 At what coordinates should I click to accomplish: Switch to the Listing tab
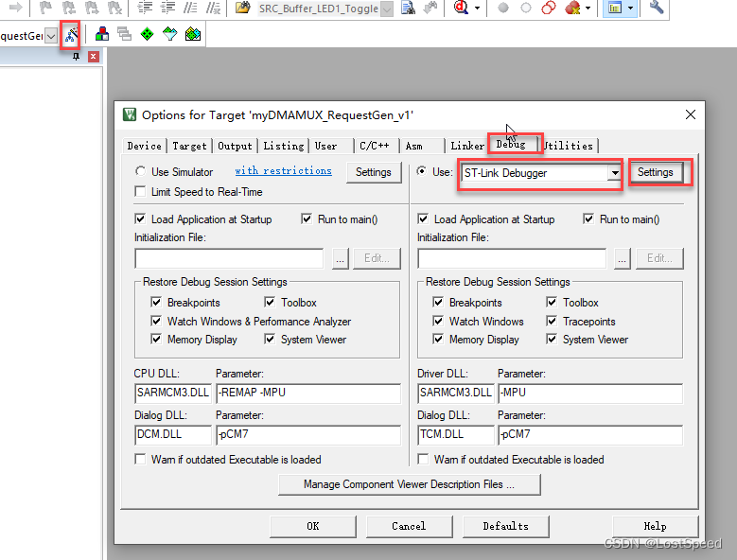tap(284, 146)
